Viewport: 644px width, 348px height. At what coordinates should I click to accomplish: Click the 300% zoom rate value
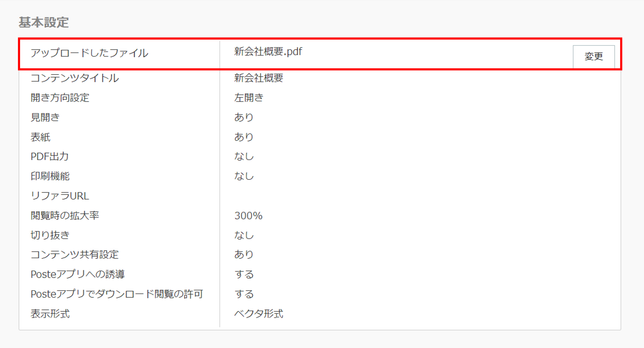248,216
